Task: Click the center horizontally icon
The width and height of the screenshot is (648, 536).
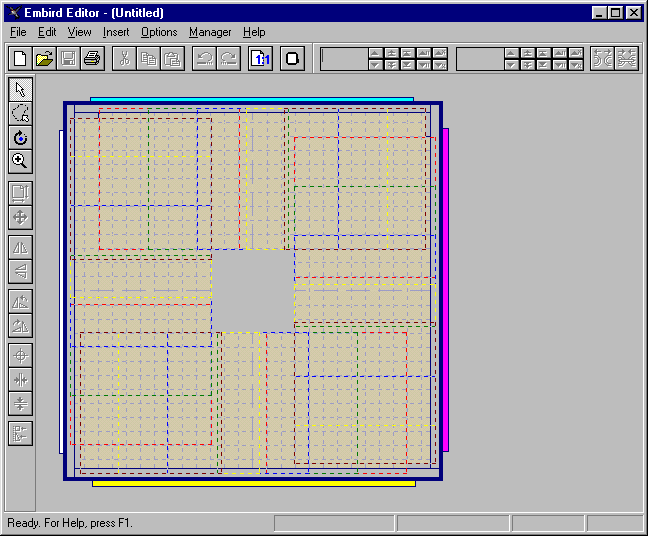Action: coord(20,379)
